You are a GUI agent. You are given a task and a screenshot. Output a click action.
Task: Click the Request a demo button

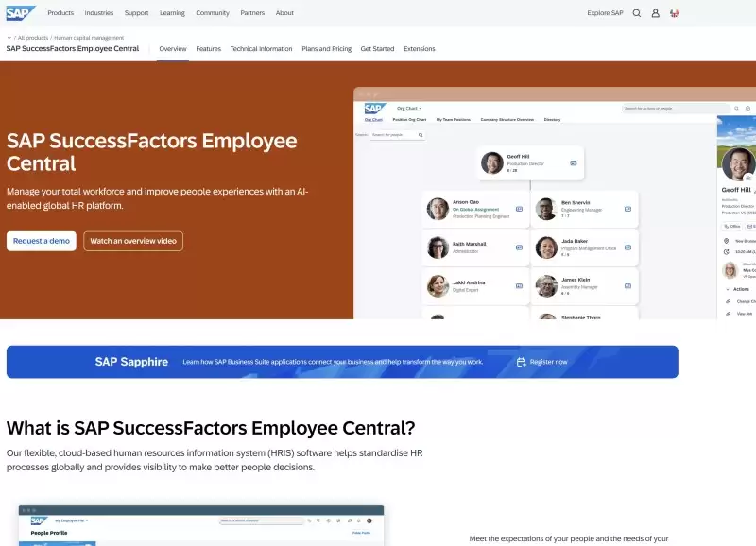point(42,241)
